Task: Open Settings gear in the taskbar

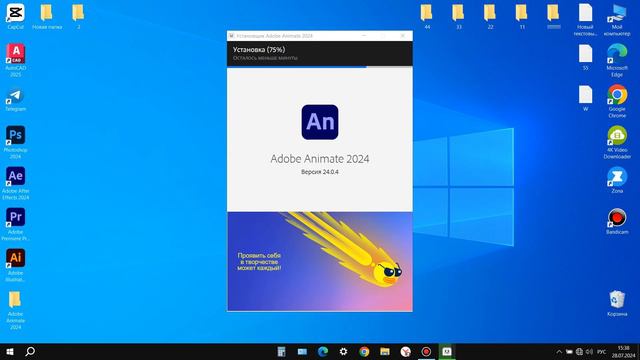Action: (x=343, y=351)
